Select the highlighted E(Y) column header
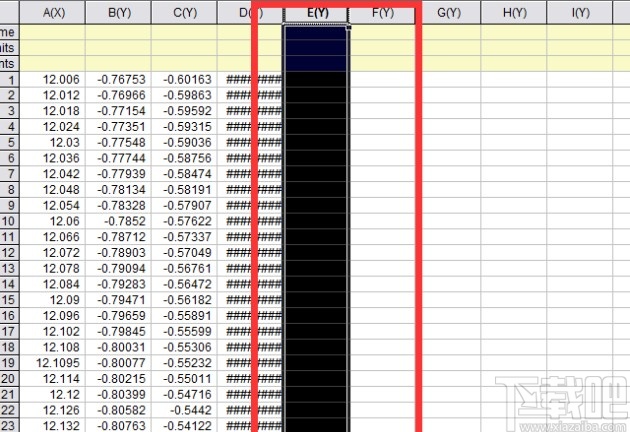The image size is (630, 432). coord(316,12)
